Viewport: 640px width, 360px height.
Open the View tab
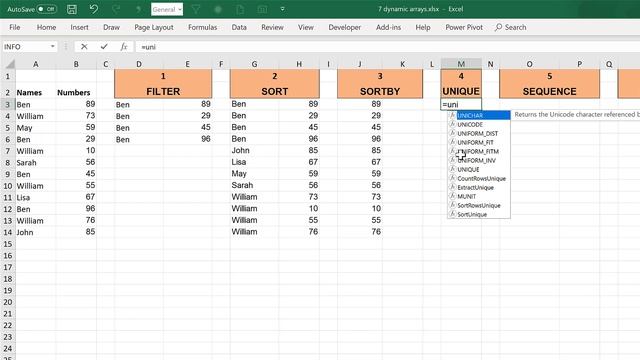click(x=306, y=27)
